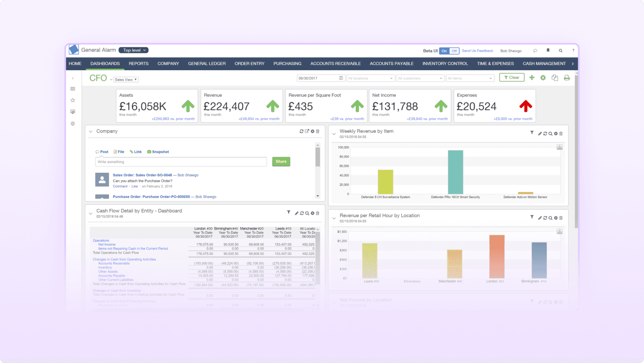Open the ORDER ENTRY menu
This screenshot has height=363, width=644.
click(249, 64)
